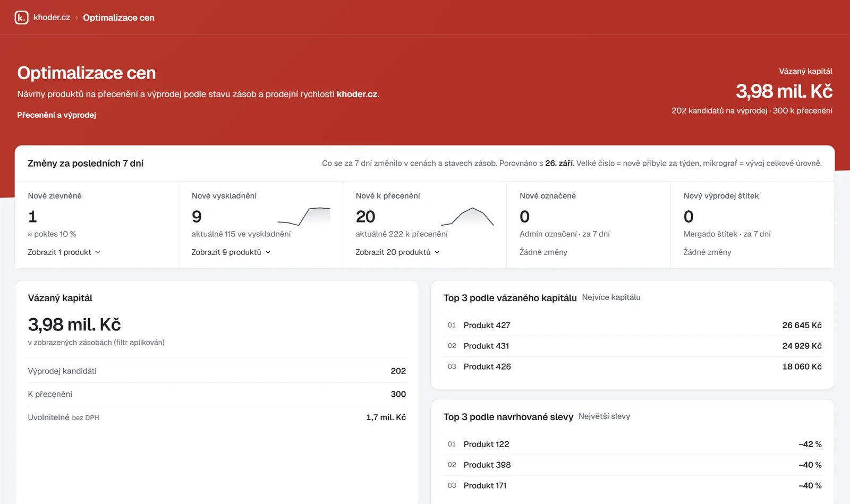Click the Vázaný kapitál card 3,98 mil. Kč
850x504 pixels.
(x=74, y=324)
